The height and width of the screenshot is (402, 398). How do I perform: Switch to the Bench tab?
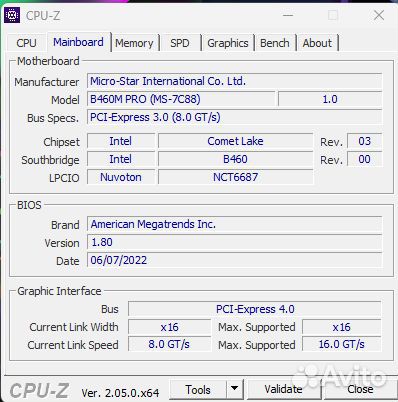pos(275,43)
